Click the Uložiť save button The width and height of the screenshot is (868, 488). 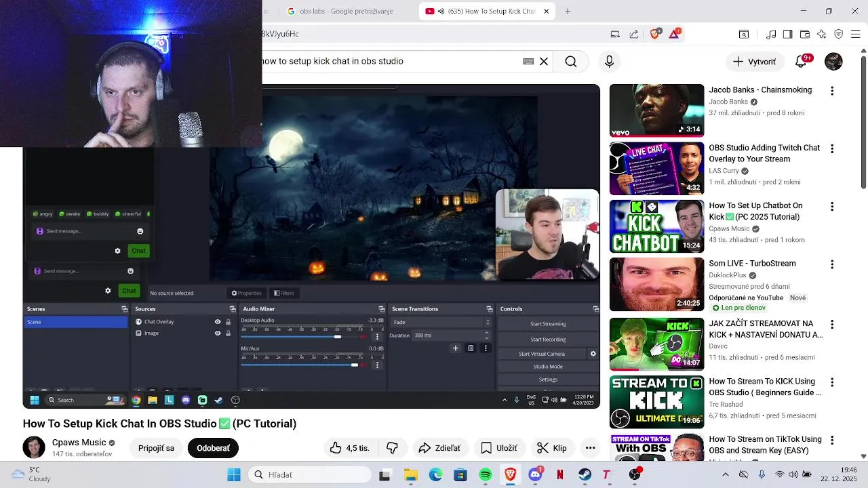(x=499, y=448)
